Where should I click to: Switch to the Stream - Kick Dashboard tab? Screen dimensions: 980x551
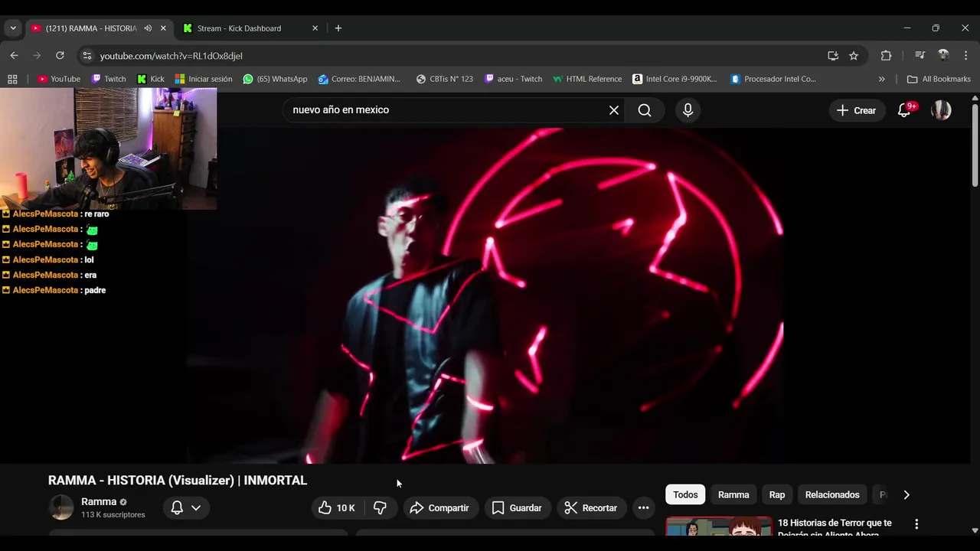click(239, 28)
